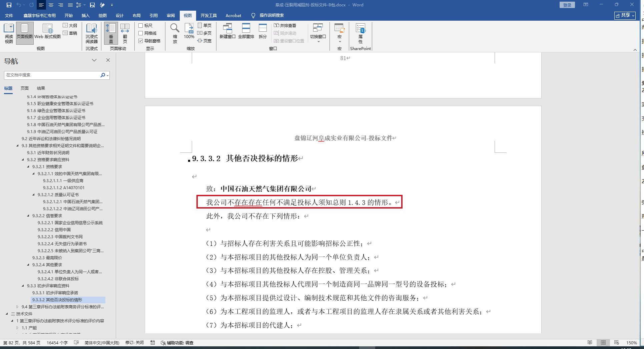Arrange all windows

[246, 31]
